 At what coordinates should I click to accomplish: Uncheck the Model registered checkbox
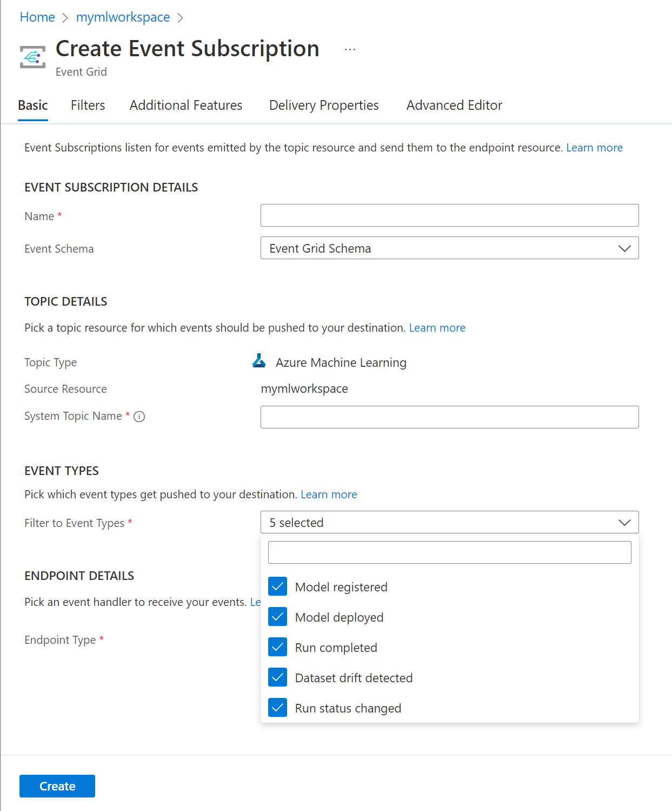coord(278,586)
